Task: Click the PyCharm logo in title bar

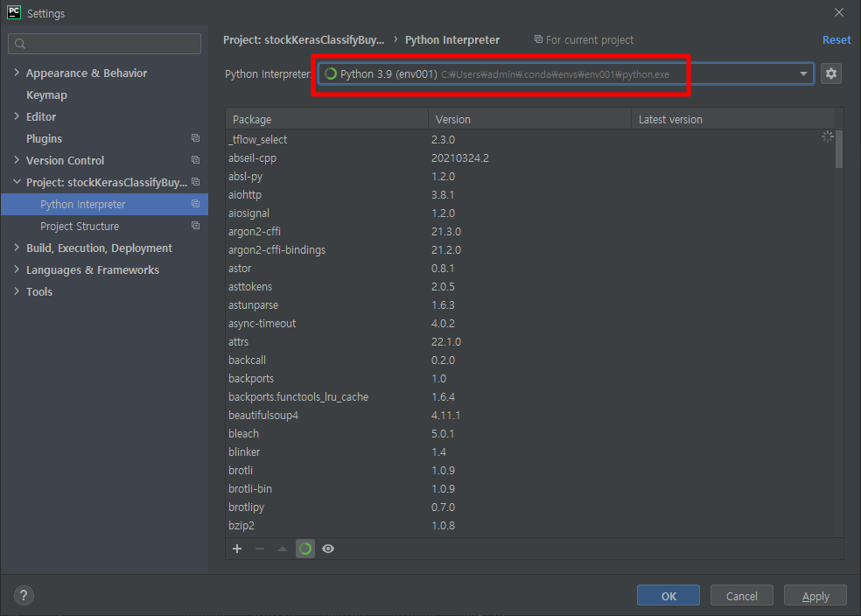Action: (x=14, y=12)
